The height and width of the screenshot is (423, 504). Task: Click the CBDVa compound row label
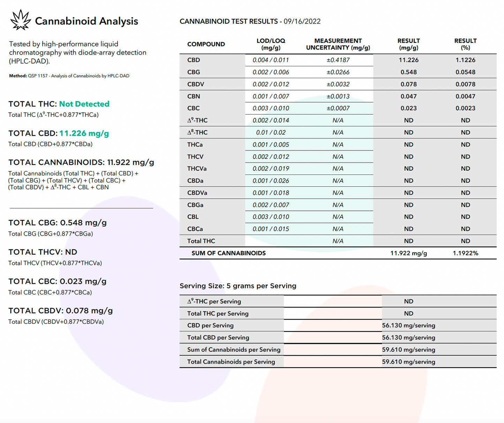[x=197, y=193]
